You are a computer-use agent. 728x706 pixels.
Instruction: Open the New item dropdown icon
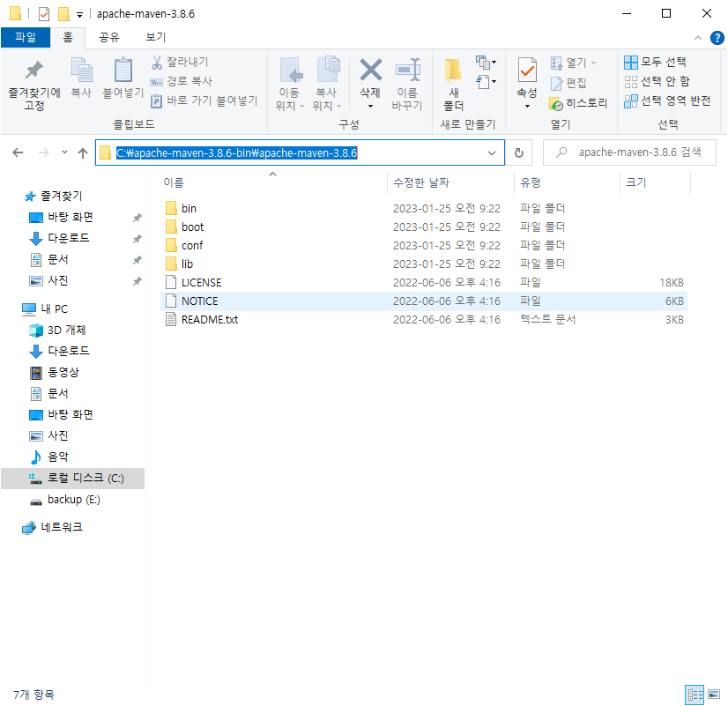coord(486,62)
